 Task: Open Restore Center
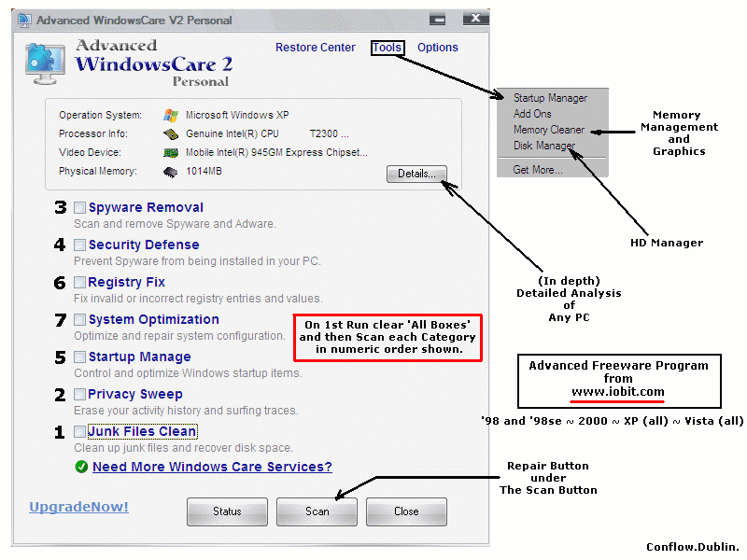point(316,48)
